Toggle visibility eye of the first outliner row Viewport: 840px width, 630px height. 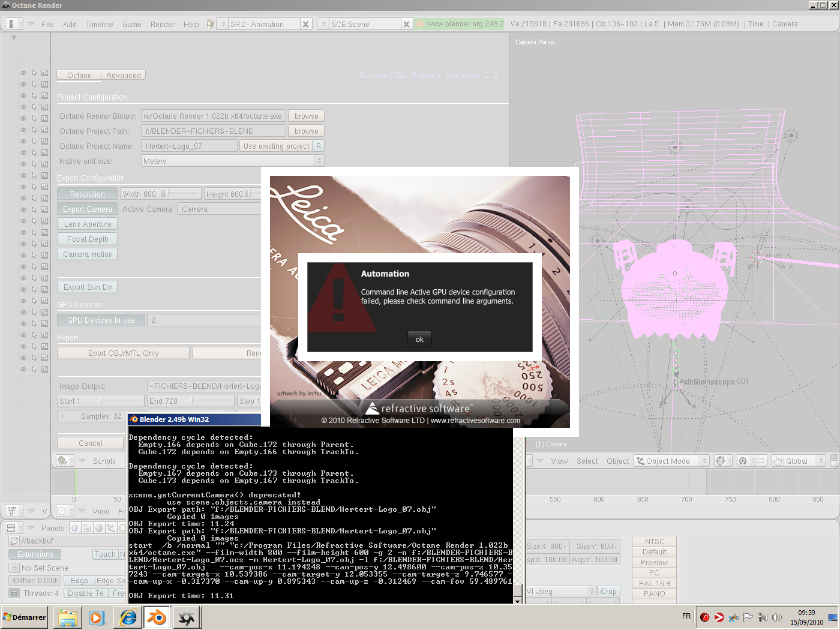[x=23, y=73]
